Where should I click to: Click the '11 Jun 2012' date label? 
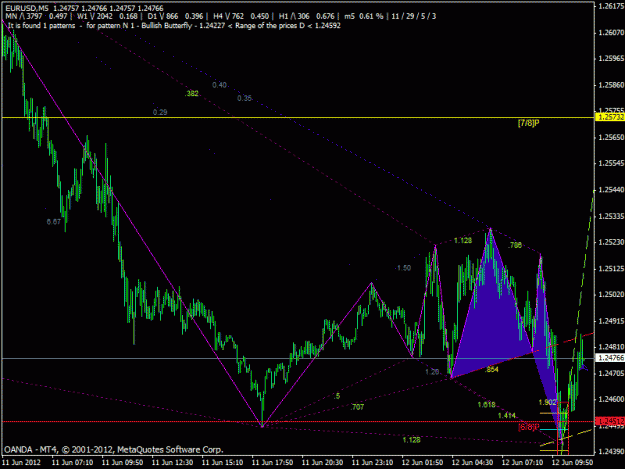click(x=22, y=463)
